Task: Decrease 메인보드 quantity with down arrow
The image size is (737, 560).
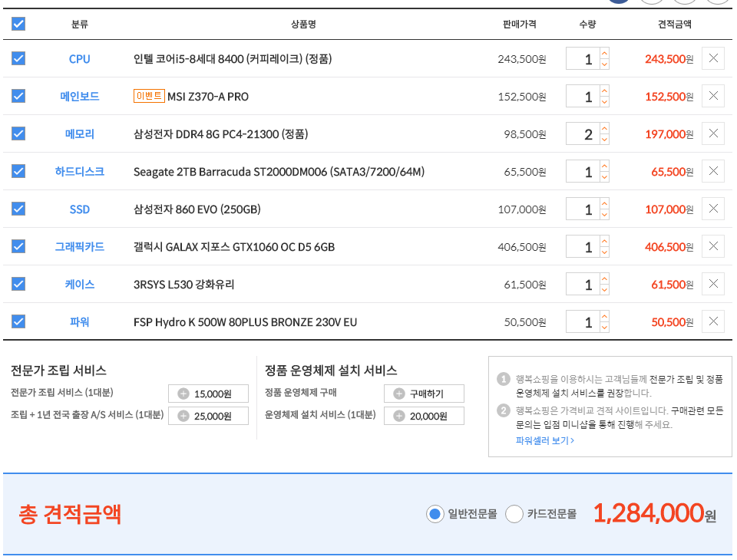Action: (x=604, y=102)
